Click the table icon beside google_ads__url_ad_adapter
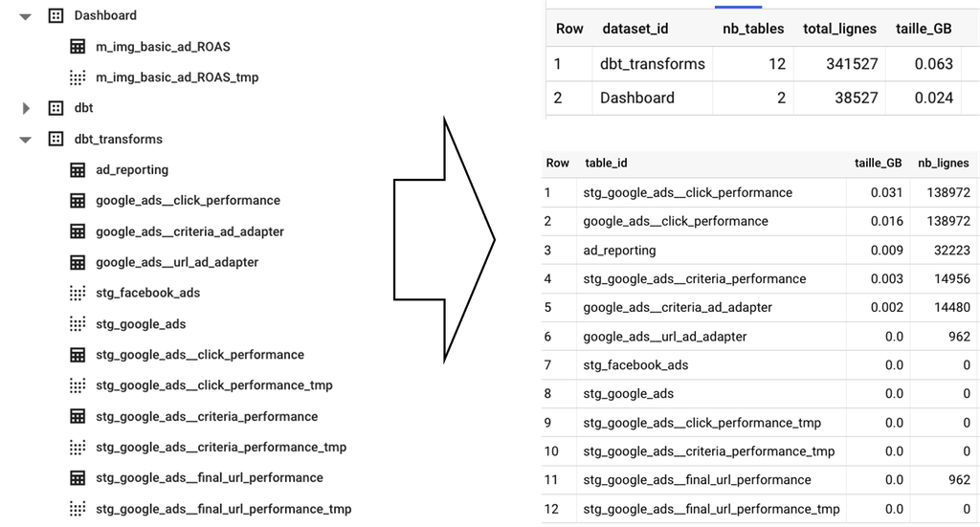980x527 pixels. pyautogui.click(x=78, y=262)
